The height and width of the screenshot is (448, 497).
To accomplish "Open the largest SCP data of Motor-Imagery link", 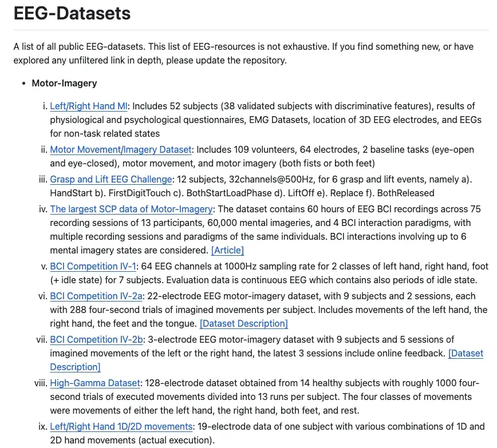I will click(131, 209).
